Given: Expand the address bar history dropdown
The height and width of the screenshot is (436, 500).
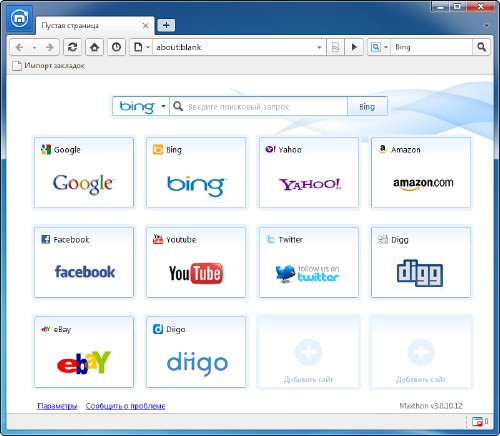Looking at the screenshot, I should [319, 47].
